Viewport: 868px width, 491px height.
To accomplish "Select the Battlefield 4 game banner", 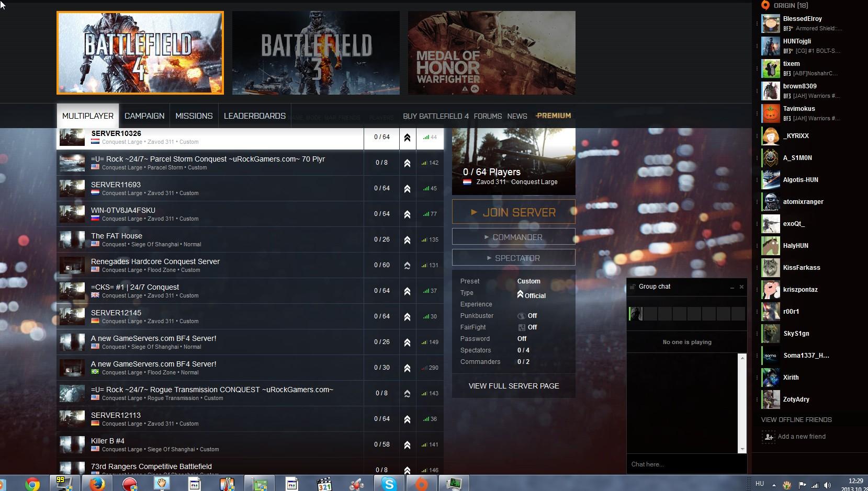I will [x=140, y=53].
